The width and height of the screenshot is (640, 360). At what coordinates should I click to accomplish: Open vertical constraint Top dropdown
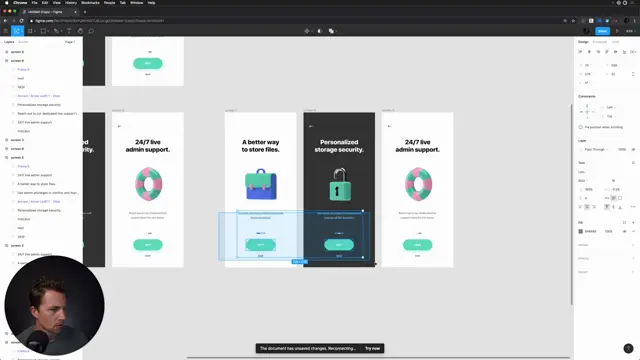point(610,116)
